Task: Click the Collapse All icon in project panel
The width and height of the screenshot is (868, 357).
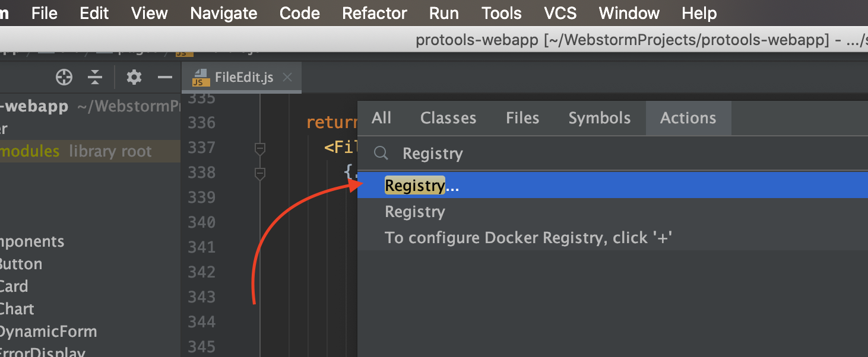Action: click(95, 77)
